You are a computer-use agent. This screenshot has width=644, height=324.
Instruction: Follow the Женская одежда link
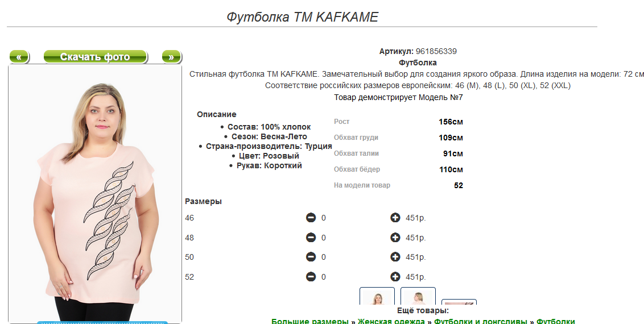(391, 321)
